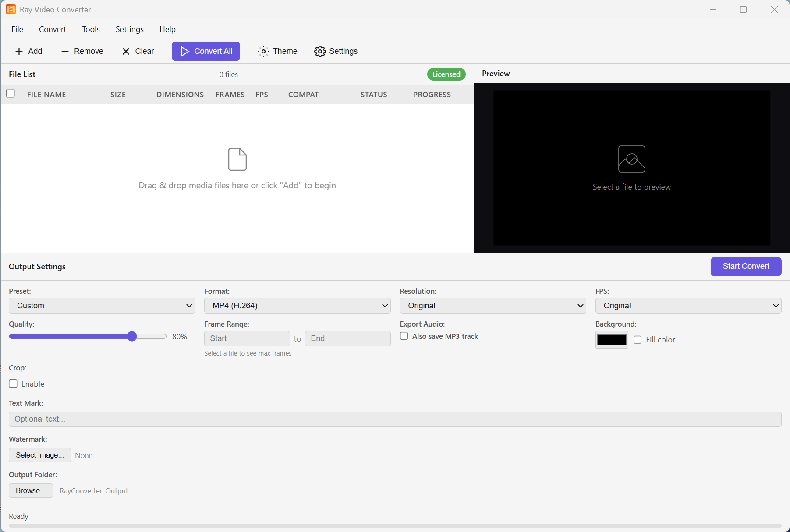Open the Convert menu
Image resolution: width=790 pixels, height=532 pixels.
(53, 29)
